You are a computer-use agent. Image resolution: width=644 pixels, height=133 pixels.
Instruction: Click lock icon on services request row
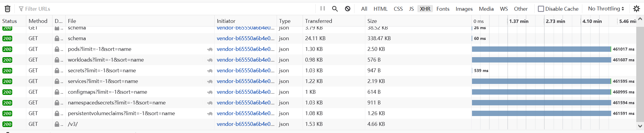click(x=57, y=81)
